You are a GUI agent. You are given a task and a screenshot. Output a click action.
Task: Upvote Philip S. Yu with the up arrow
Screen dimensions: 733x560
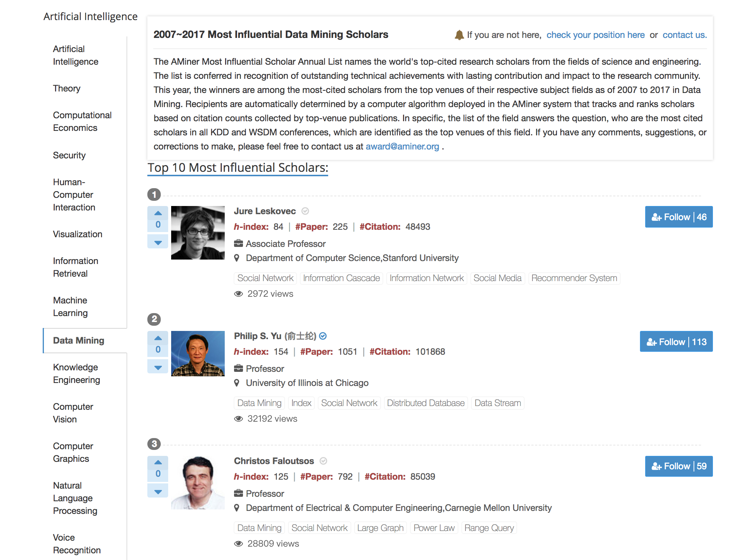pos(158,338)
